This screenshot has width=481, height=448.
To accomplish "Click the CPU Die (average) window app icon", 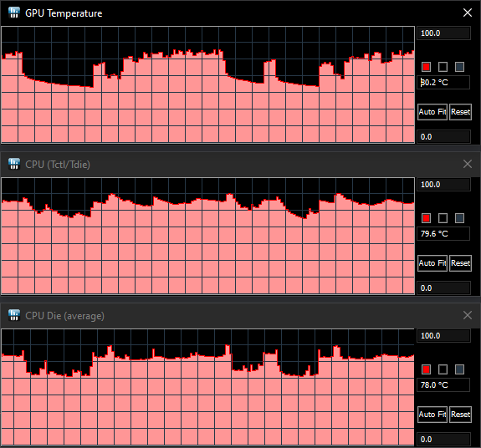I will (14, 315).
